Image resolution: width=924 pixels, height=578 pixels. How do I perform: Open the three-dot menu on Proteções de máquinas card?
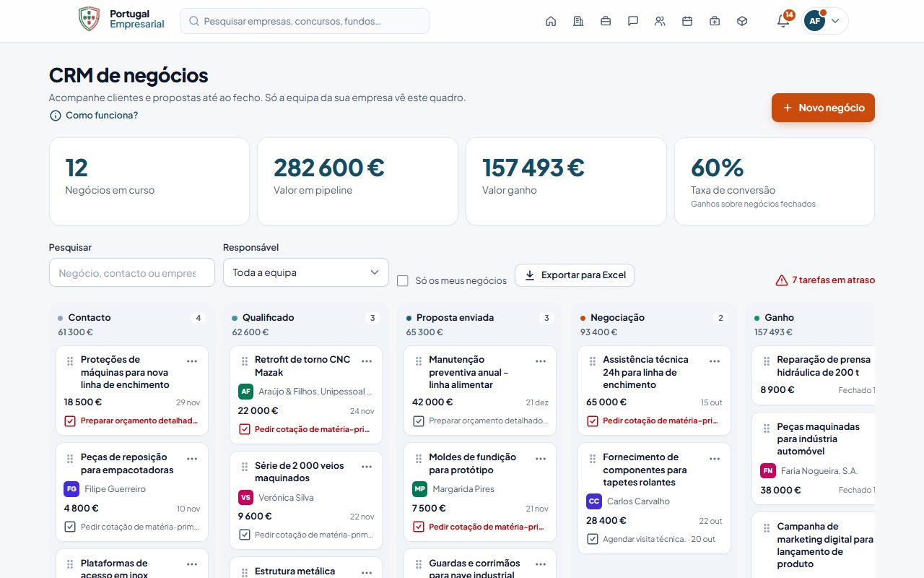coord(192,361)
